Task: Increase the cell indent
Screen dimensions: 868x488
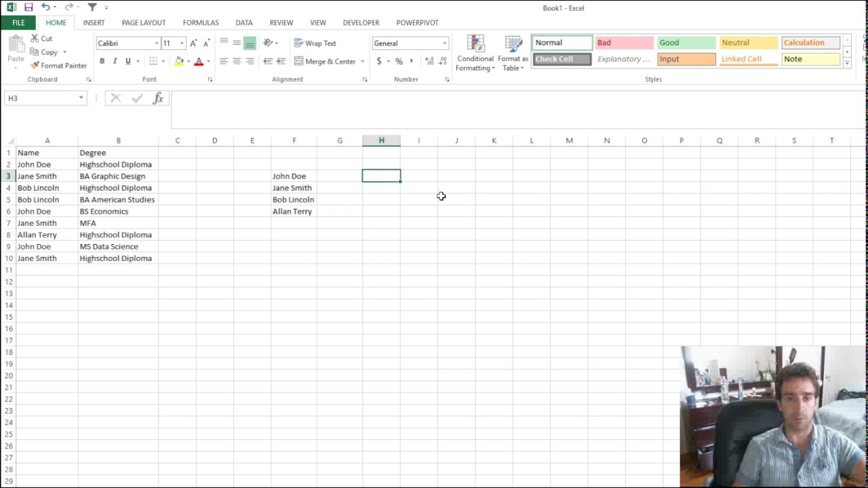Action: click(281, 61)
